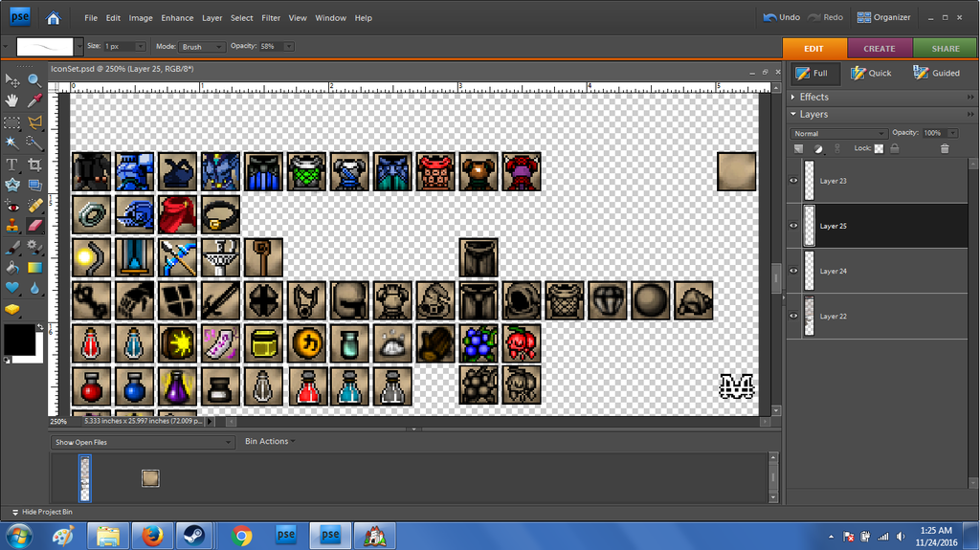Select the Crop tool
This screenshot has width=980, height=550.
pyautogui.click(x=34, y=165)
